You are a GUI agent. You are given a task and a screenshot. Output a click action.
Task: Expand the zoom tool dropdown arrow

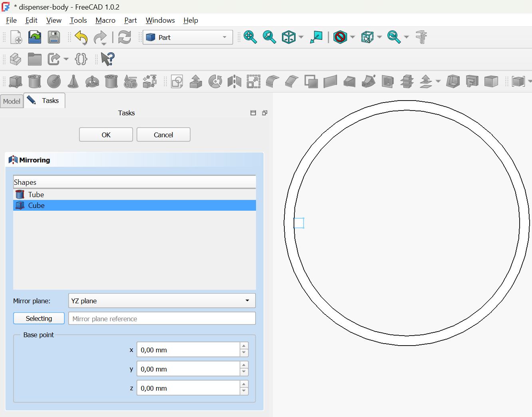(x=407, y=38)
